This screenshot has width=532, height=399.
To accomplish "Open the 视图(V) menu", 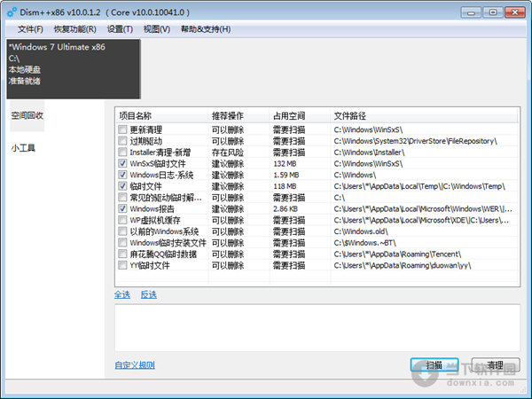I will click(x=156, y=29).
